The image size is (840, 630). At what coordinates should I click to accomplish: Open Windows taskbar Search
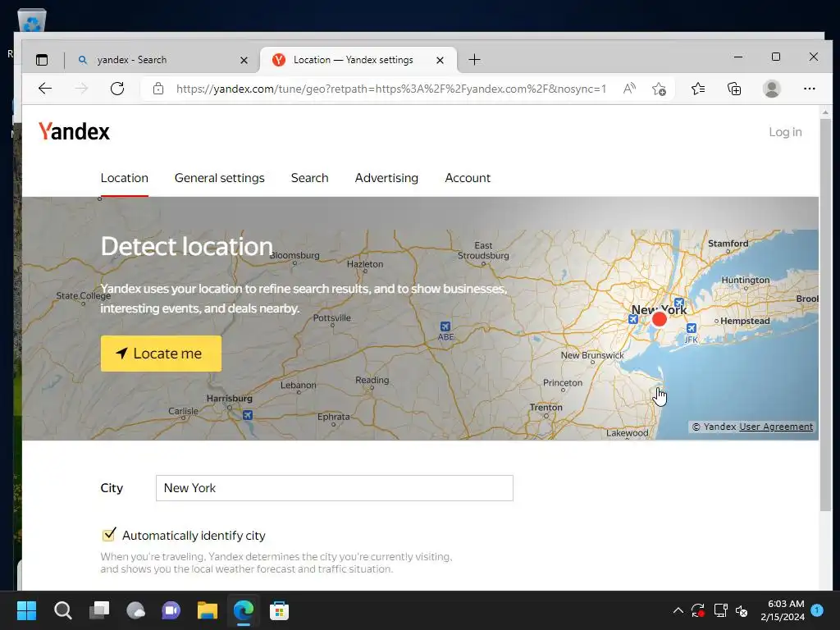pyautogui.click(x=62, y=610)
